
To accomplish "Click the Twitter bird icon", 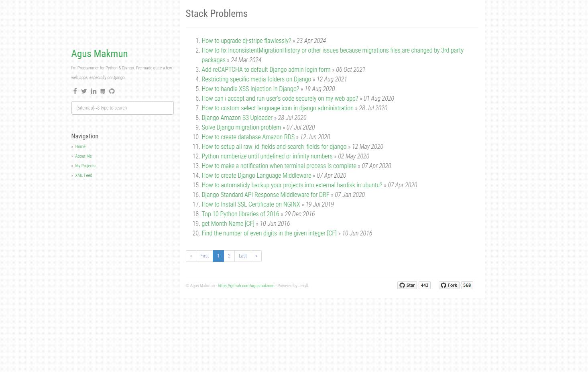I will click(x=84, y=91).
